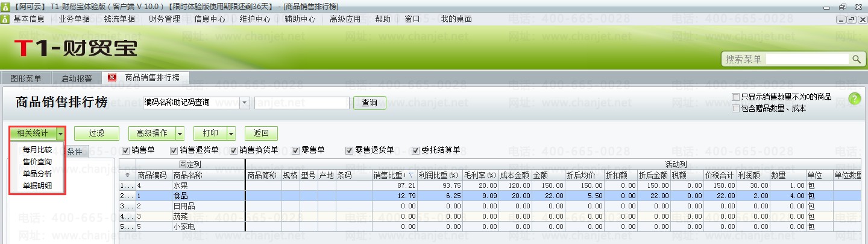Toggle the 零售单 checkbox
The width and height of the screenshot is (868, 244).
tap(295, 150)
